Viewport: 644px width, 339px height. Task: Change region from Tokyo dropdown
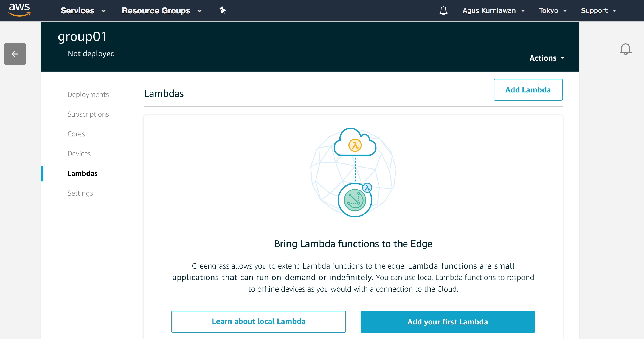(552, 11)
